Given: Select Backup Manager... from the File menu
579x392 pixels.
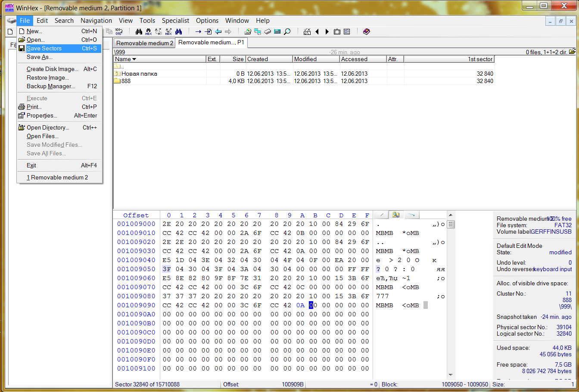Looking at the screenshot, I should coord(59,86).
